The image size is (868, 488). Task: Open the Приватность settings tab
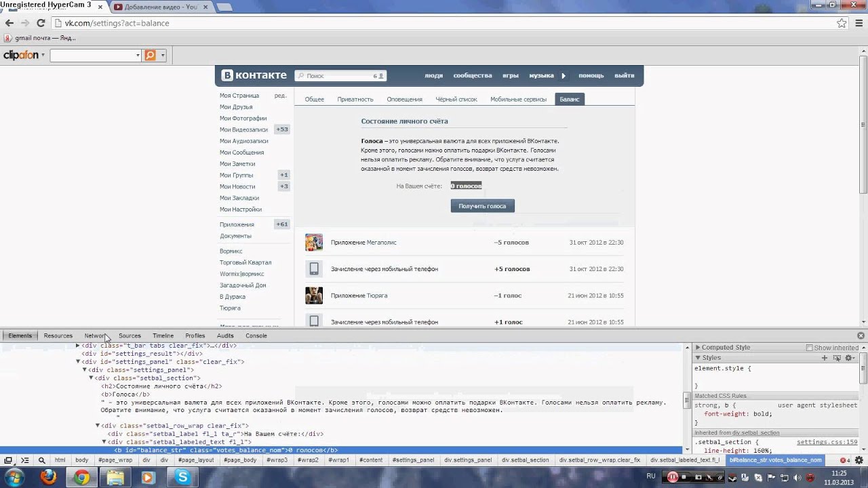[x=355, y=99]
